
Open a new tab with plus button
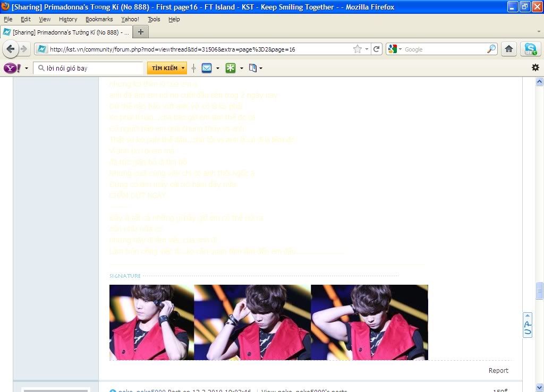(140, 32)
